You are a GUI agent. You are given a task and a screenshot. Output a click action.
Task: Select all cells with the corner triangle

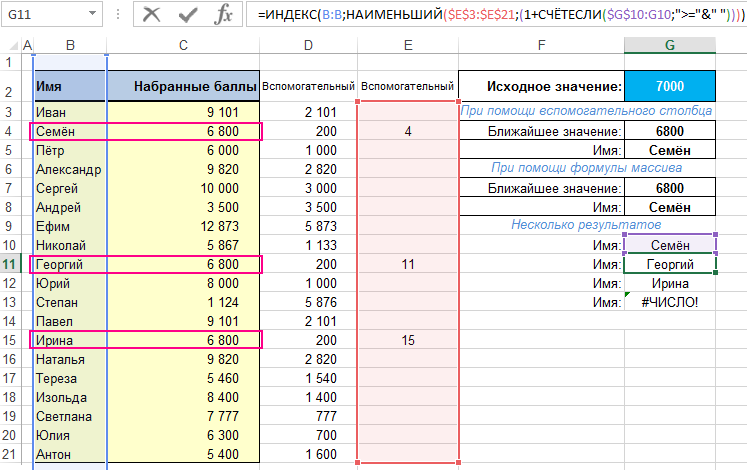[x=13, y=46]
